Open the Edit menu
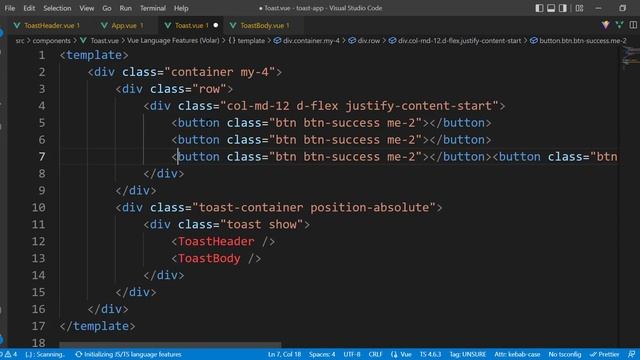The image size is (640, 360). 29,8
